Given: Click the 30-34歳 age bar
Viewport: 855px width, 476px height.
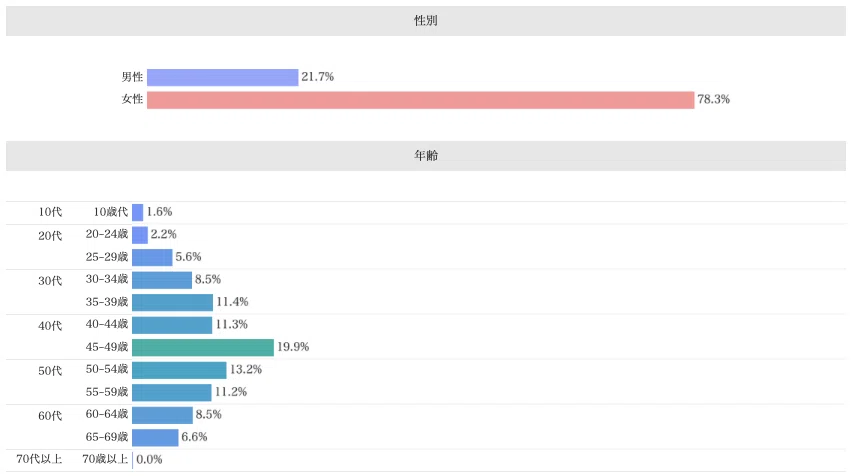Looking at the screenshot, I should point(162,280).
